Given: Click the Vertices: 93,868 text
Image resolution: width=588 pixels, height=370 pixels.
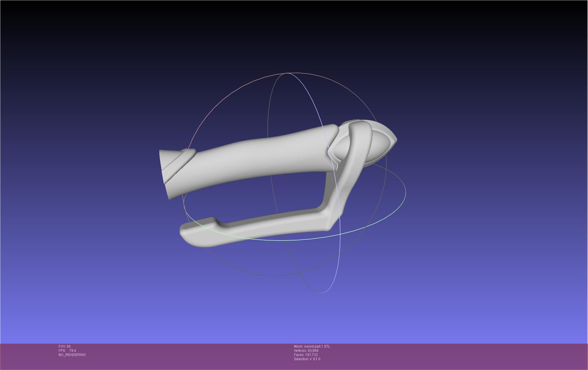Looking at the screenshot, I should [x=306, y=351].
